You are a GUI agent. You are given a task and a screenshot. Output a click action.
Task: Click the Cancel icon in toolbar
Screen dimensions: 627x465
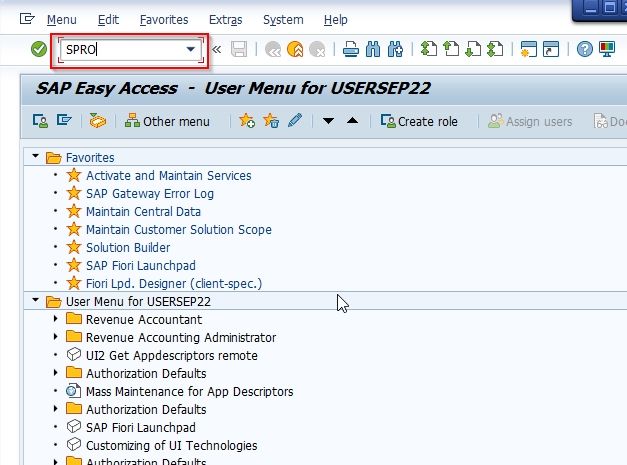coord(317,50)
